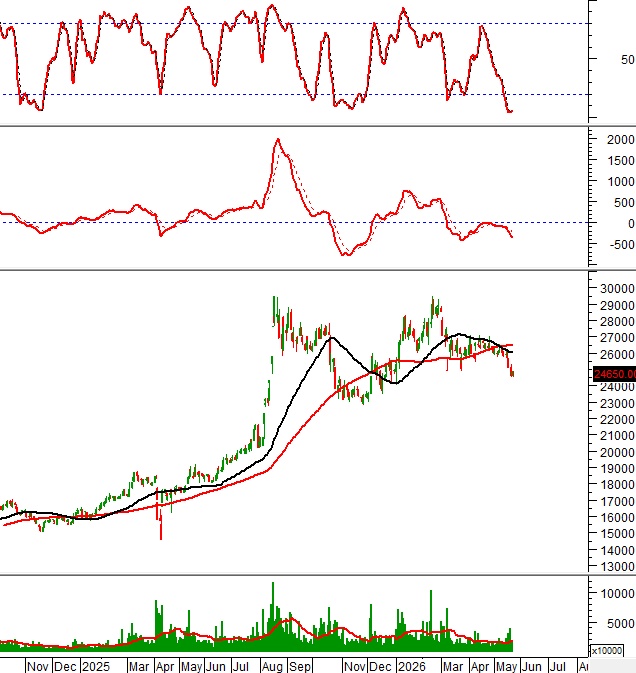The width and height of the screenshot is (636, 673).
Task: Select the 16000 price axis label
Action: point(617,518)
